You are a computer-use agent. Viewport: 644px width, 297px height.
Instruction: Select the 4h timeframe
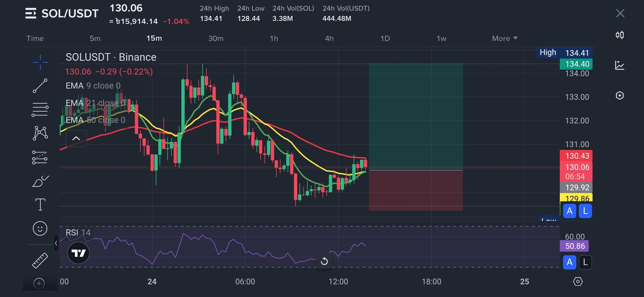(329, 38)
